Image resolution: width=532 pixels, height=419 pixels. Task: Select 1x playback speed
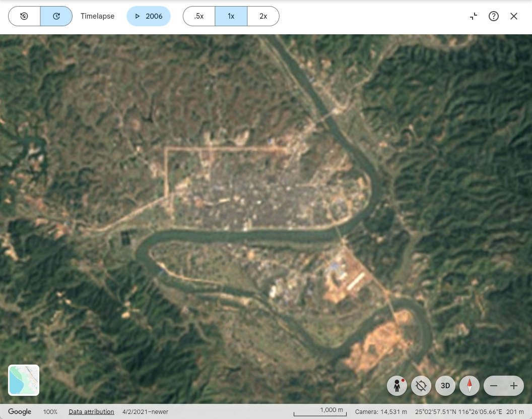tap(231, 16)
